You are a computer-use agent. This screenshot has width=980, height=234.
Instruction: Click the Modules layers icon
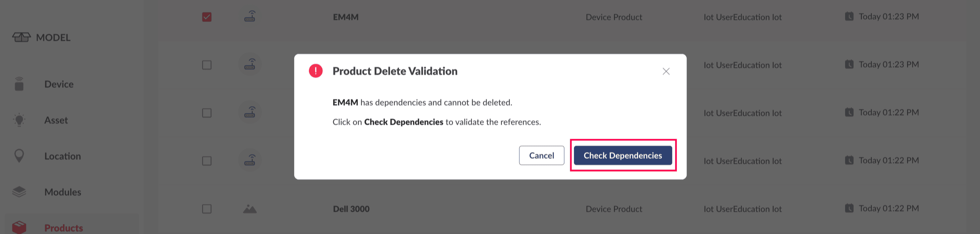[19, 192]
